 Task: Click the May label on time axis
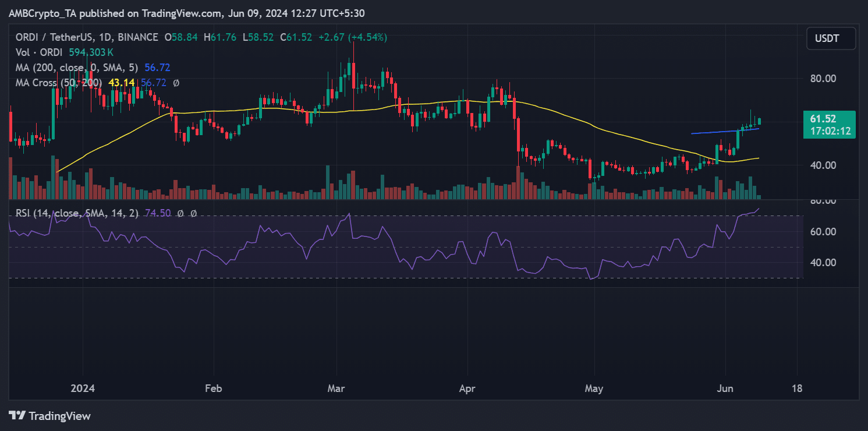(594, 388)
